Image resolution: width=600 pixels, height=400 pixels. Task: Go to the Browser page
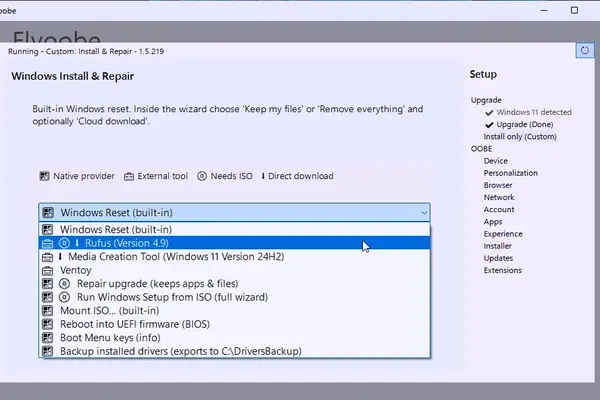pyautogui.click(x=497, y=185)
